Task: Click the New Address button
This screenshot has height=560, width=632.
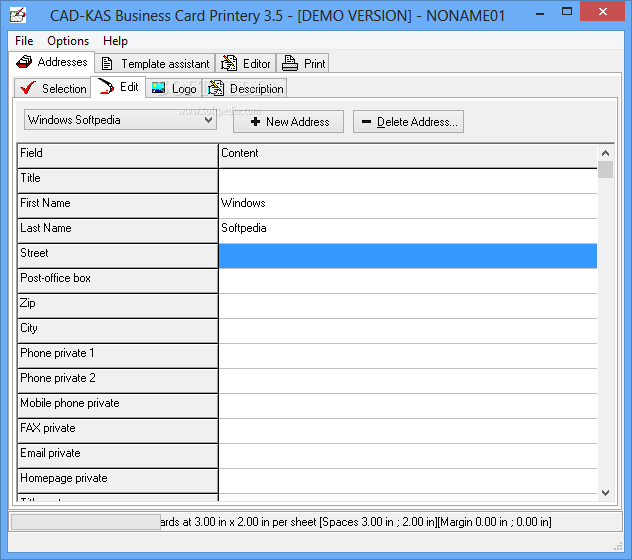Action: pos(288,121)
